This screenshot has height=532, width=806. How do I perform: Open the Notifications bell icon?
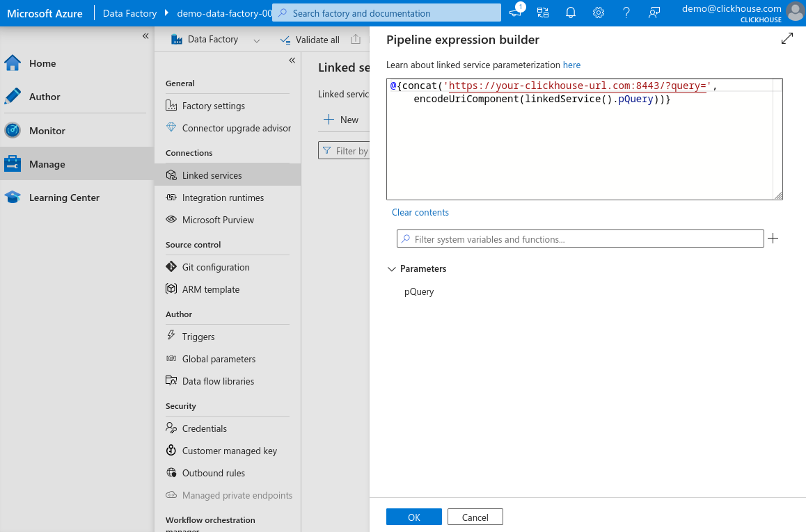tap(571, 13)
